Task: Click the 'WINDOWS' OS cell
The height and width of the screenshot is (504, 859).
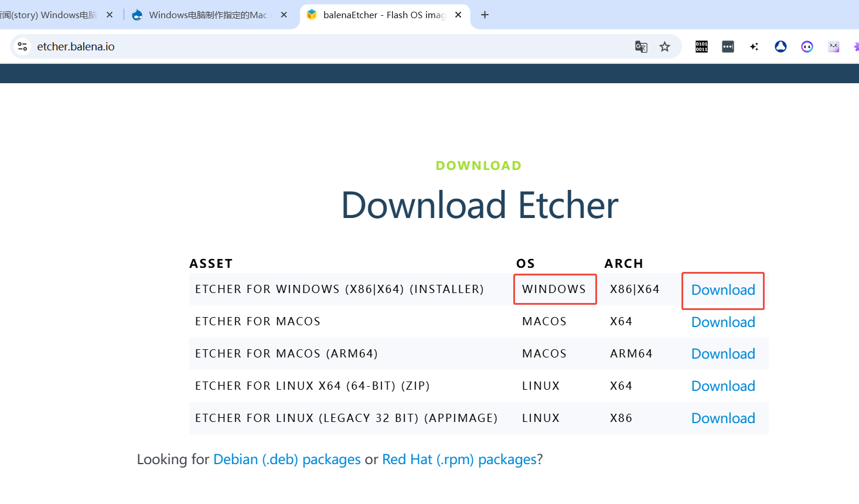Action: [x=554, y=289]
